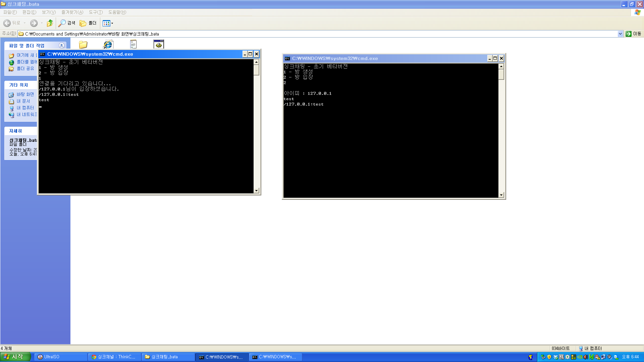The image size is (644, 362).
Task: Select the text document file icon
Action: pos(133,45)
